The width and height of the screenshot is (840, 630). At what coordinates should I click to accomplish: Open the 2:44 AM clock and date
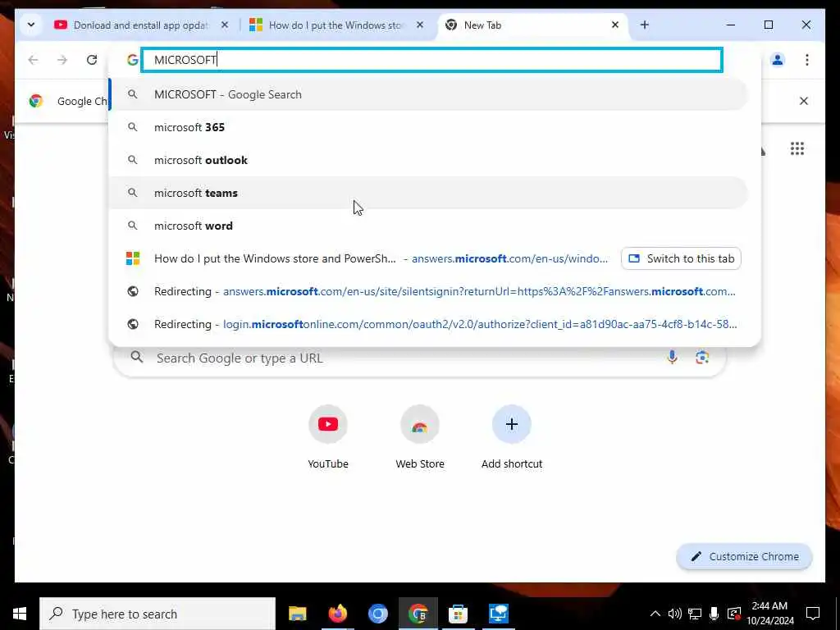click(769, 614)
